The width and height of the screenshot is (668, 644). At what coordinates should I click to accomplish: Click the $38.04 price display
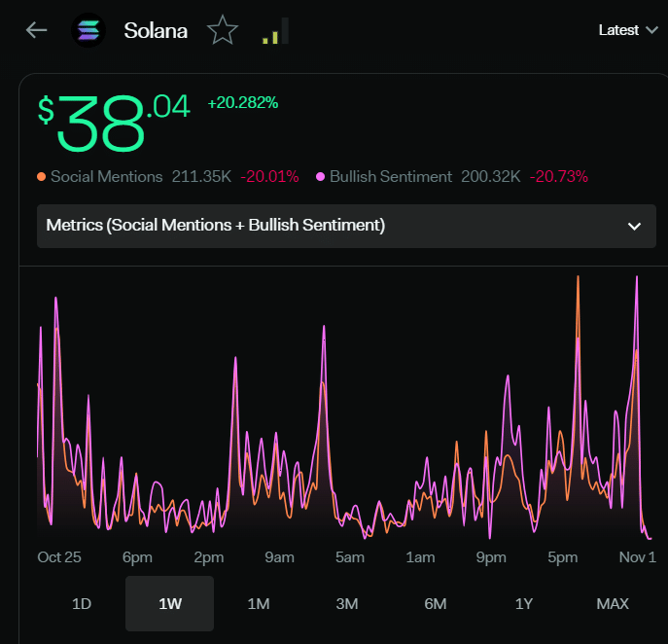(114, 123)
